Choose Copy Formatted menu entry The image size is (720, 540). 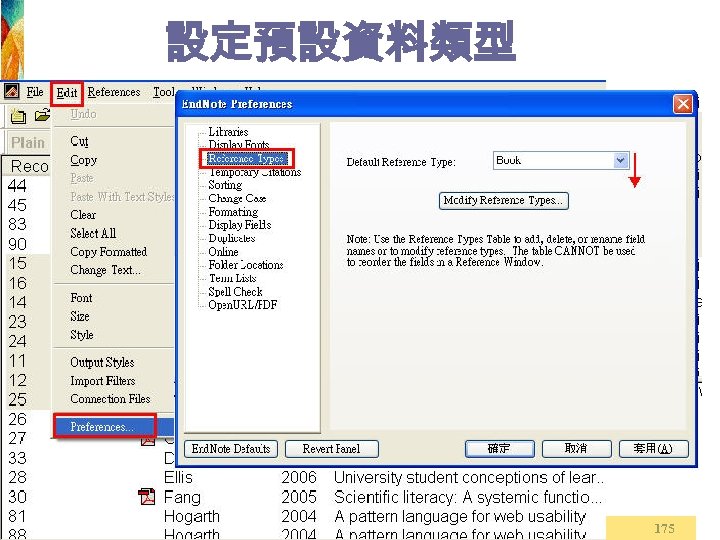tap(109, 252)
